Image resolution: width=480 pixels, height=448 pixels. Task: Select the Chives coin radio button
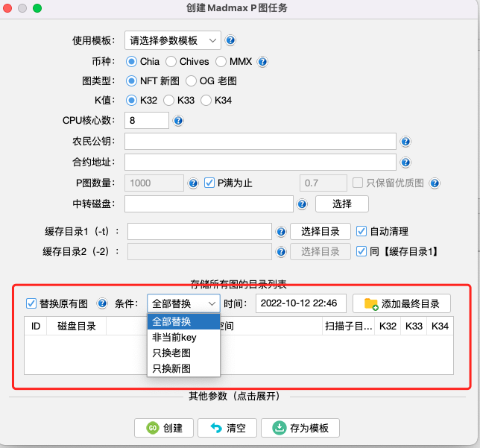(x=171, y=62)
